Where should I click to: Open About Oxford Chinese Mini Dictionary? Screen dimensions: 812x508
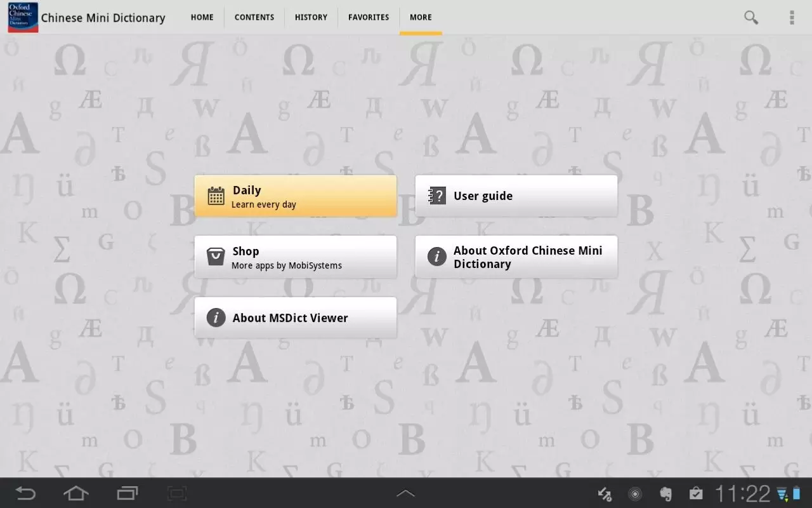pyautogui.click(x=516, y=257)
